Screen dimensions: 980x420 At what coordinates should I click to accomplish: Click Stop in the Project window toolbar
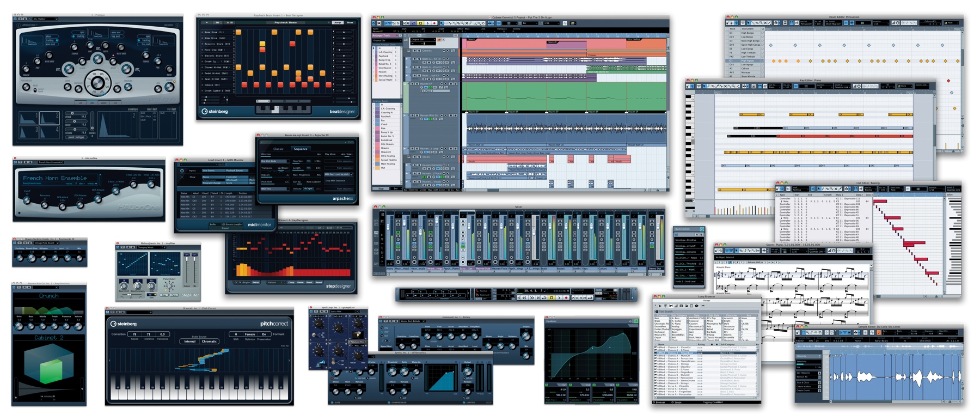pos(420,23)
